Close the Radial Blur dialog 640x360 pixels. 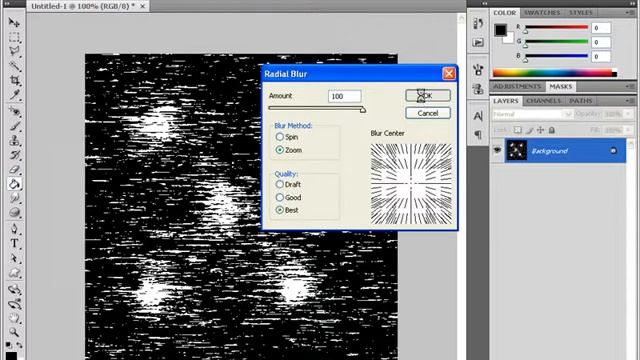point(449,73)
